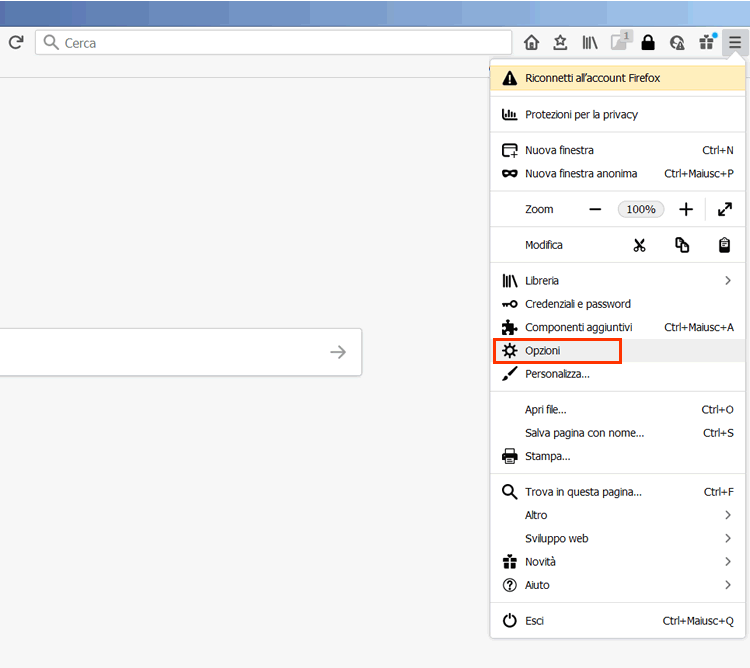The height and width of the screenshot is (668, 750).
Task: Zoom in with the plus button
Action: pyautogui.click(x=686, y=209)
